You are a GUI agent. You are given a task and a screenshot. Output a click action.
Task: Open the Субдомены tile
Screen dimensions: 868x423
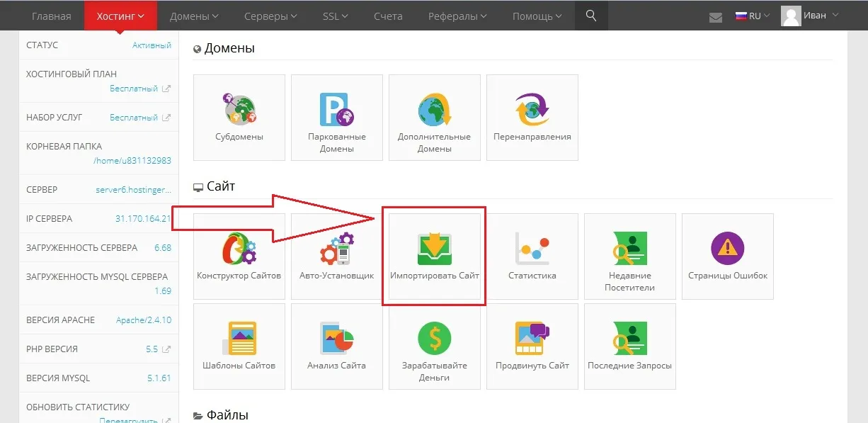tap(239, 118)
